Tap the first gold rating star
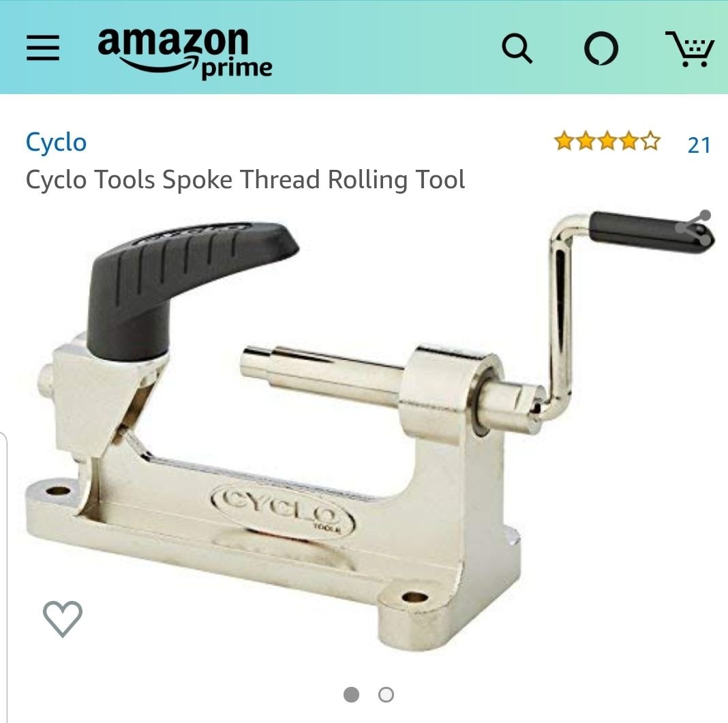The image size is (728, 723). (564, 141)
